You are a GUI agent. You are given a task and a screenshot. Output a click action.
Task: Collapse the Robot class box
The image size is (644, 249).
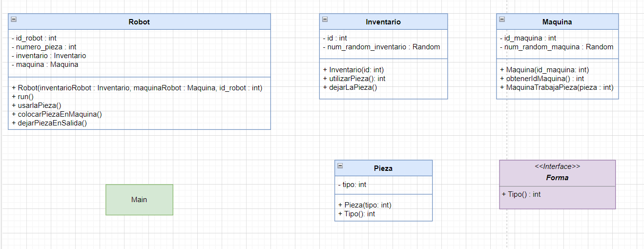tap(14, 20)
